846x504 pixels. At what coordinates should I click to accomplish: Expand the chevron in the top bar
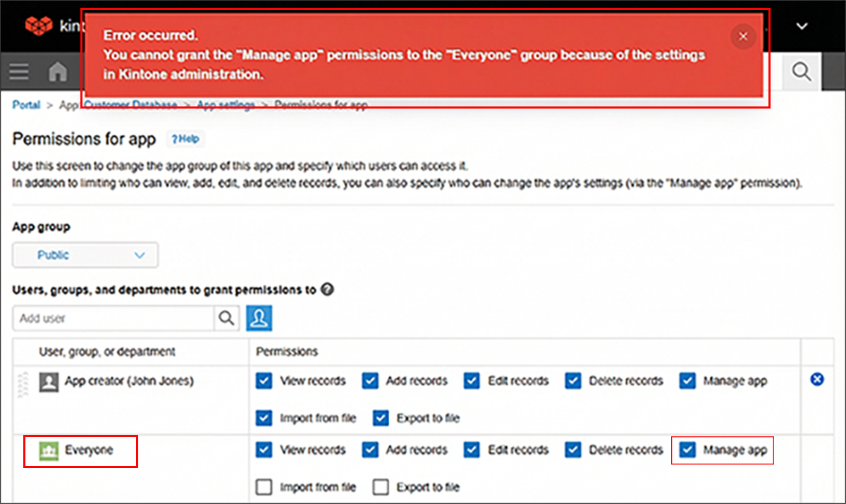pos(802,25)
